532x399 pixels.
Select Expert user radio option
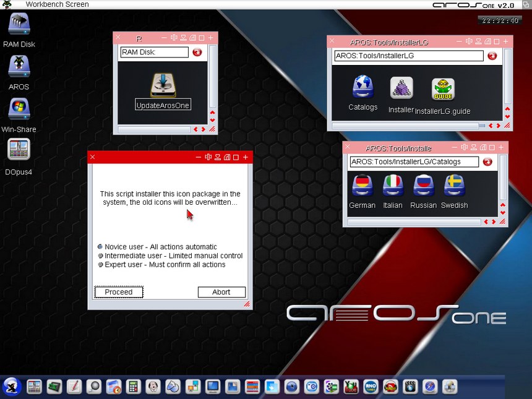pyautogui.click(x=101, y=265)
